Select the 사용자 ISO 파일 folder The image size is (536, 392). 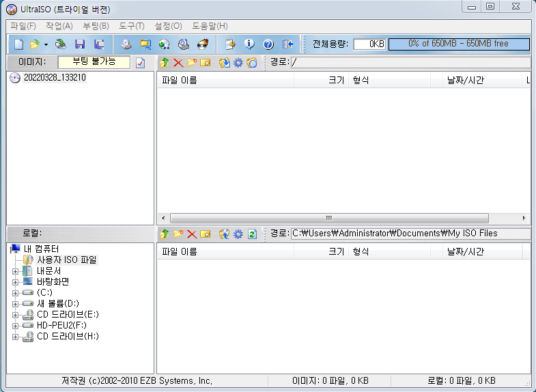click(67, 260)
